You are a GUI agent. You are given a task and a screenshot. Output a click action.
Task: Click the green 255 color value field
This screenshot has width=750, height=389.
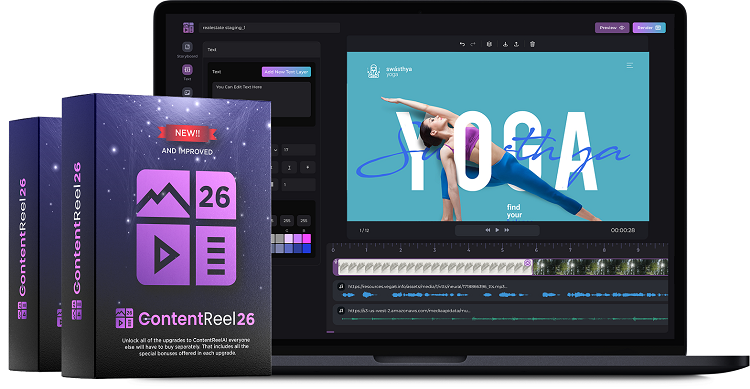click(287, 221)
